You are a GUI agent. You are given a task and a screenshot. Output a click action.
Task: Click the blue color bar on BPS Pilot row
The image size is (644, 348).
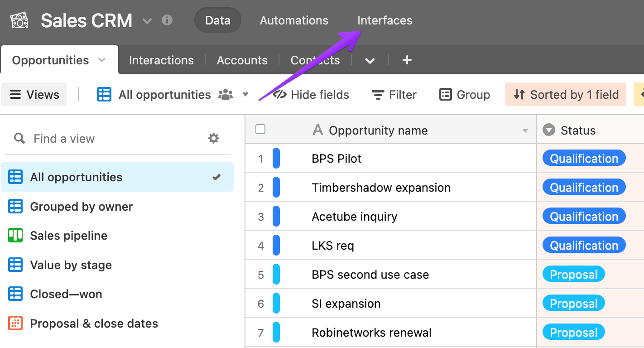click(x=276, y=159)
